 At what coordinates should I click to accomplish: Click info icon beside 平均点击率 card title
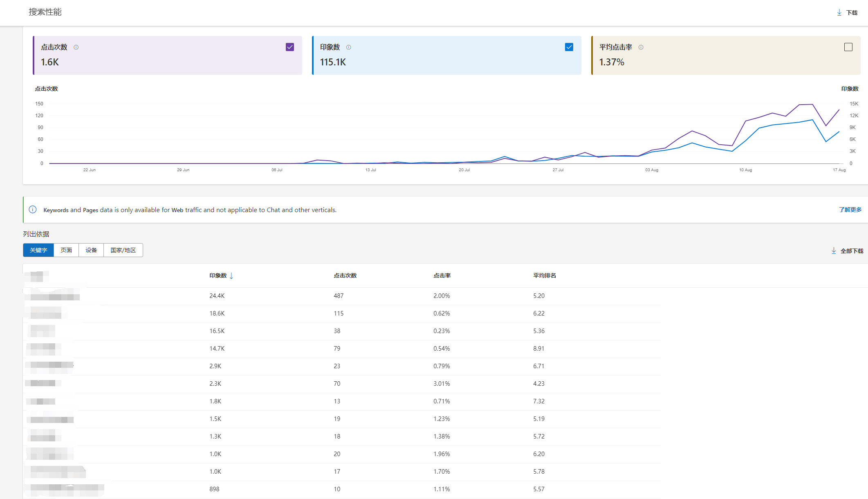641,47
